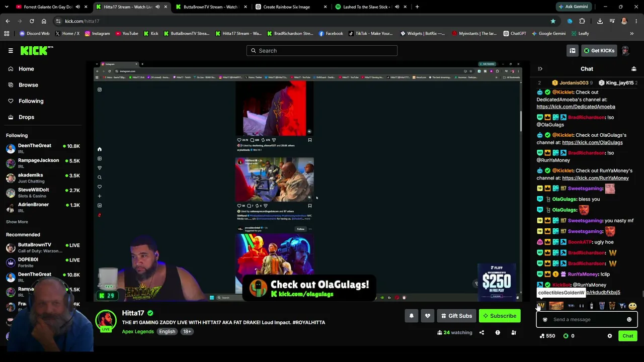The image size is (644, 362).
Task: Open the user profile avatar menu
Action: click(625, 50)
